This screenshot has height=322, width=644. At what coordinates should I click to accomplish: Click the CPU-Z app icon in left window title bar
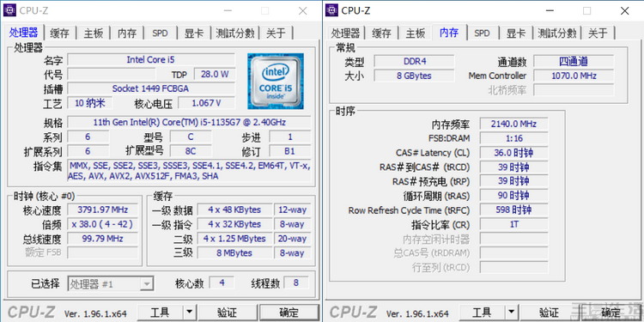tap(9, 10)
